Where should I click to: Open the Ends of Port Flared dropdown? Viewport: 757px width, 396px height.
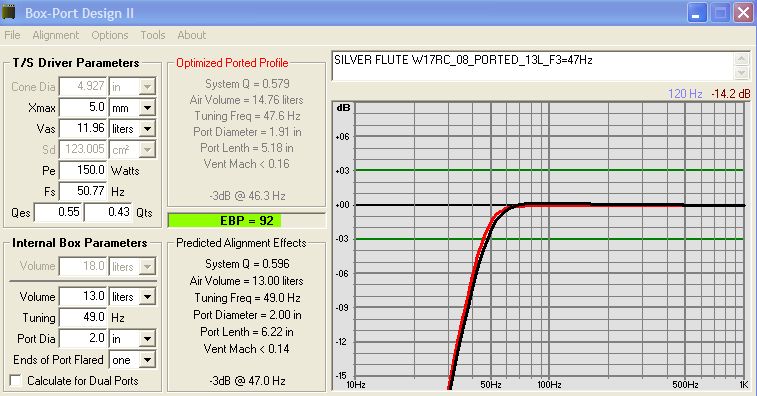pos(147,360)
